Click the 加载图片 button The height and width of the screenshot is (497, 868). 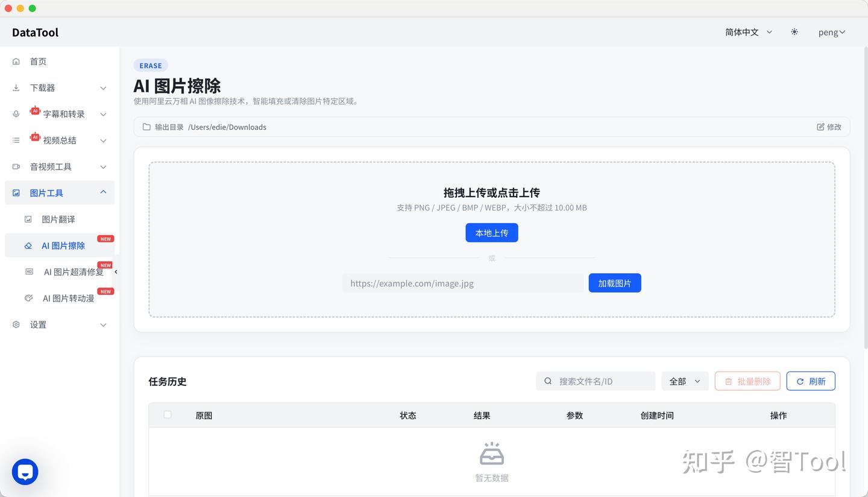(615, 283)
